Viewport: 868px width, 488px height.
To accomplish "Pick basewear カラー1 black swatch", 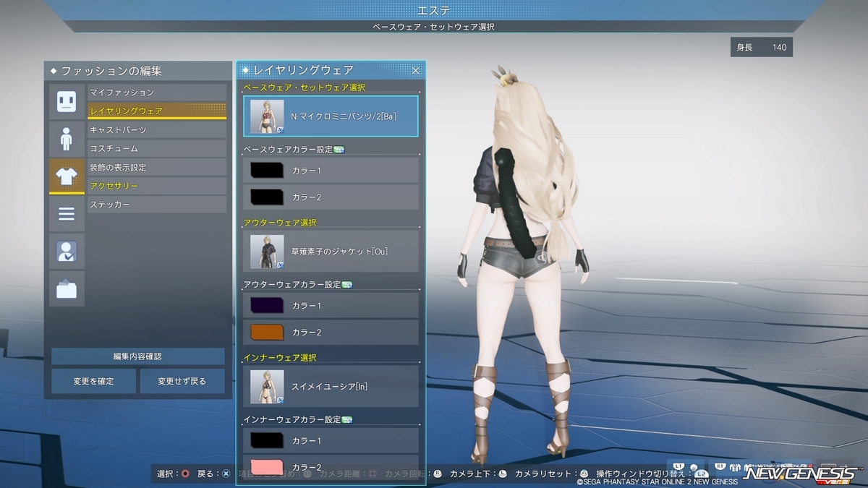I will tap(267, 171).
